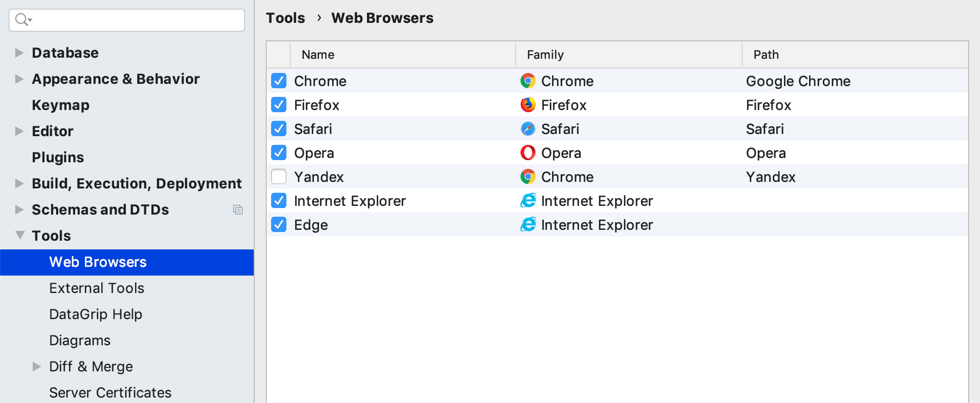Open the External Tools settings page

point(97,288)
